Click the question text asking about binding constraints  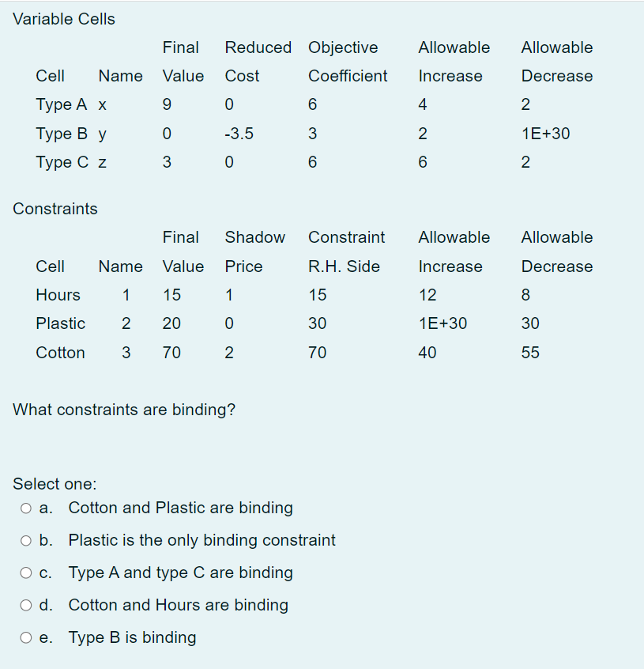(123, 410)
